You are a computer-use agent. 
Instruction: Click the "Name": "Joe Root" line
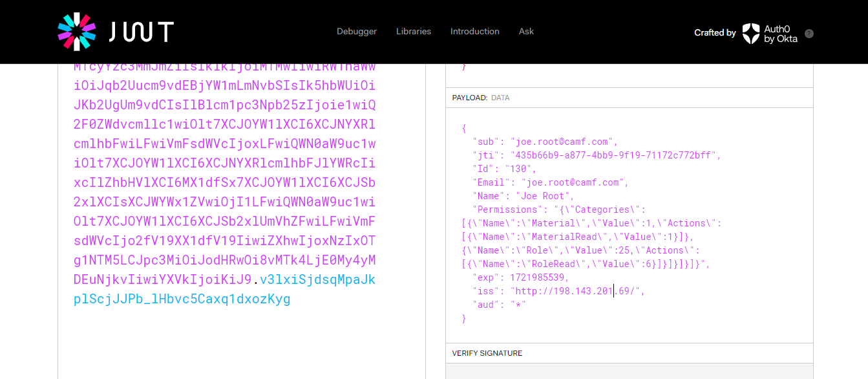pyautogui.click(x=524, y=196)
